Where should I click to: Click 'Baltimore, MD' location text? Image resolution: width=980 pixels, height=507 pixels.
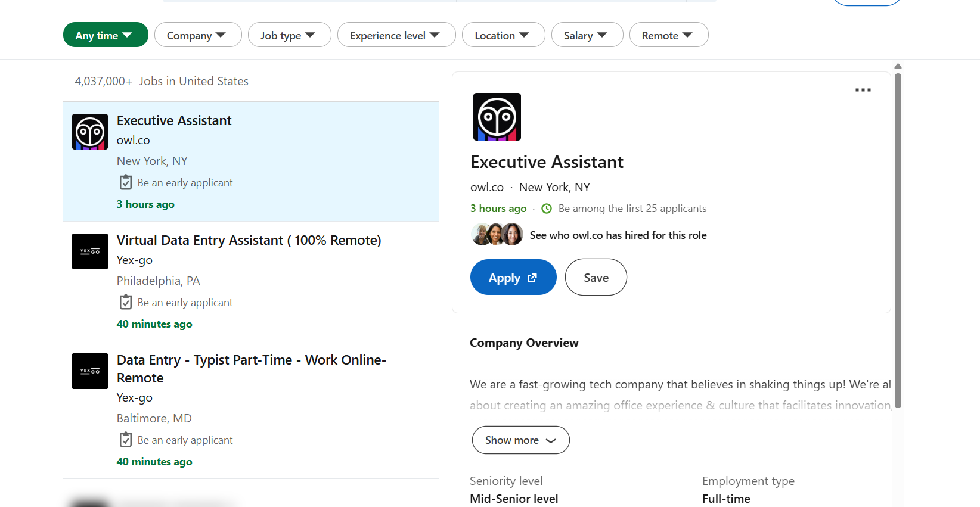click(154, 418)
